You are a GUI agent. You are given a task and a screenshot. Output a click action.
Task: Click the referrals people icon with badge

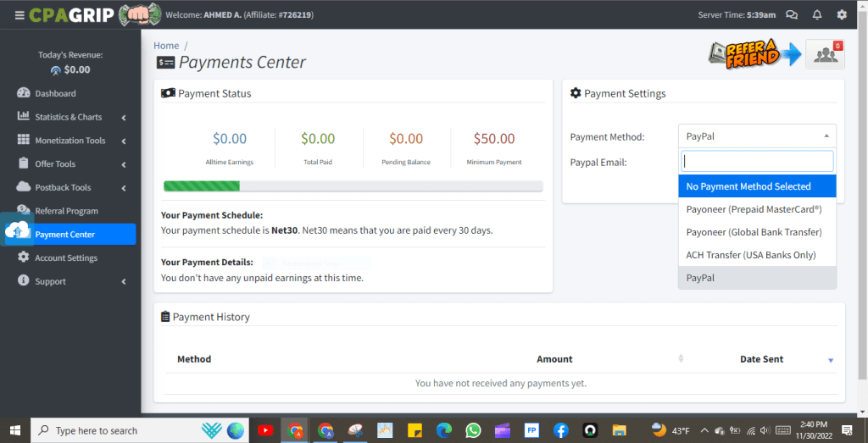(x=824, y=55)
